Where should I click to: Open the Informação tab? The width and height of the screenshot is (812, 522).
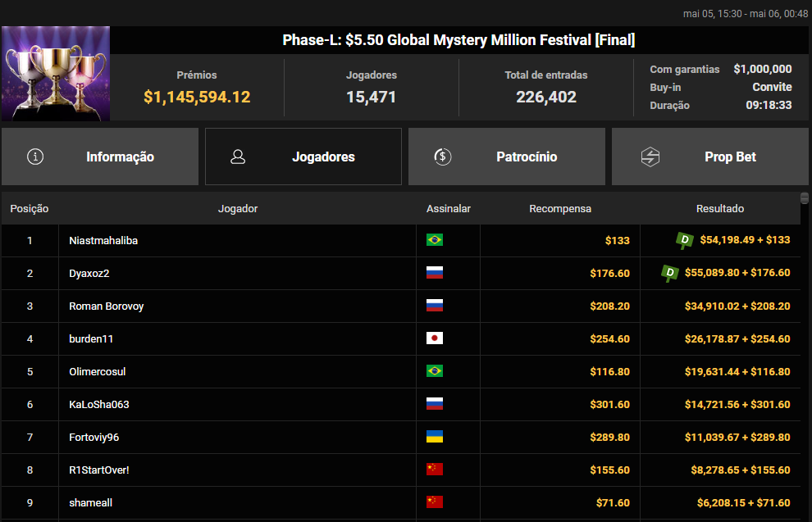coord(100,157)
